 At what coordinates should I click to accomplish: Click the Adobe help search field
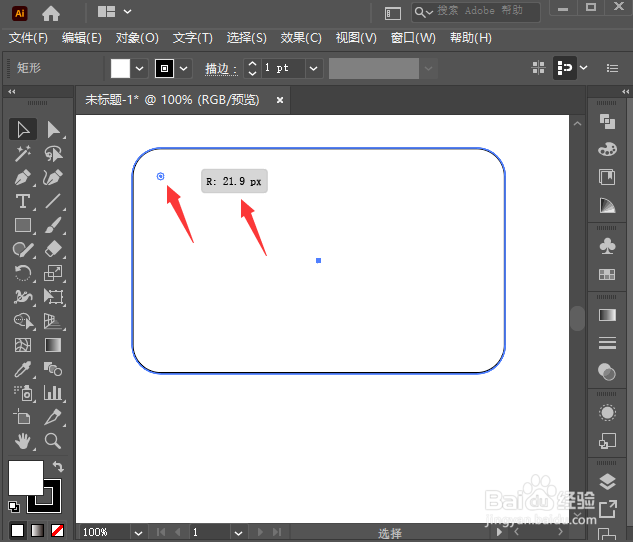[x=476, y=12]
